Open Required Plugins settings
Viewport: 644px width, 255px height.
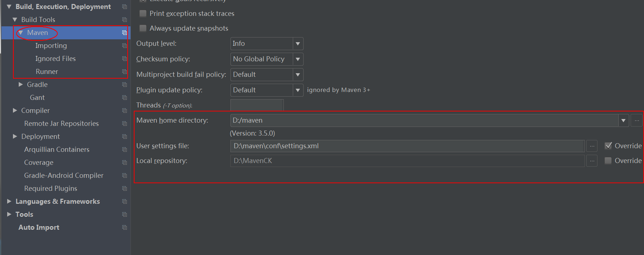50,189
